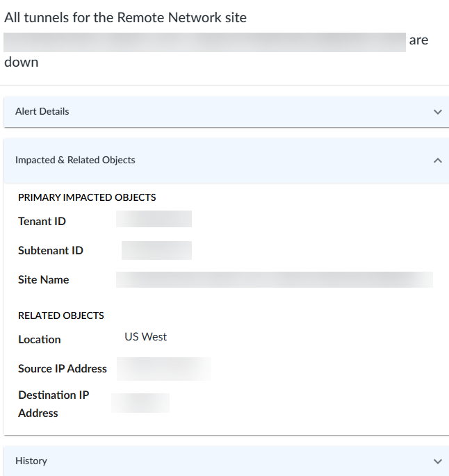Click the US West location value
This screenshot has height=476, width=449.
click(146, 336)
